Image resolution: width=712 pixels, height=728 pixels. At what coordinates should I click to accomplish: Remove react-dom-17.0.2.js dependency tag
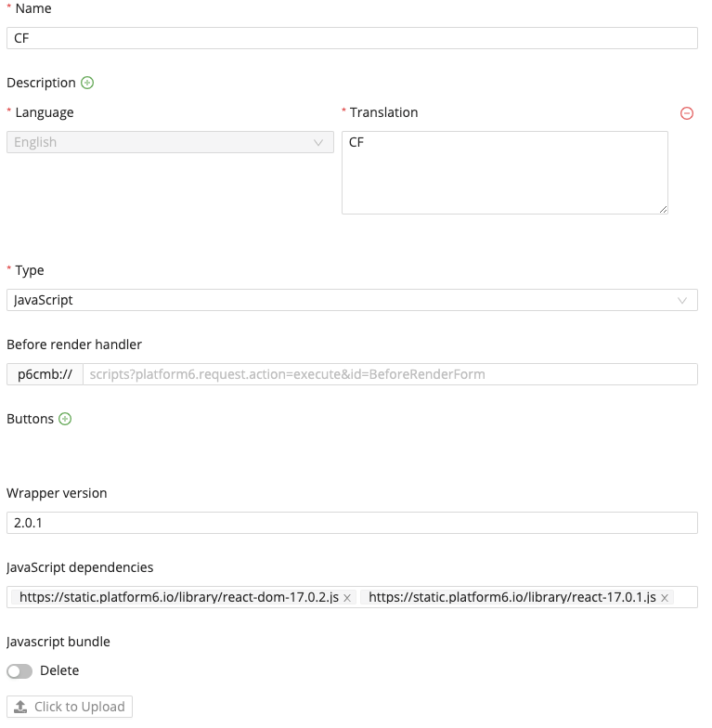pyautogui.click(x=347, y=598)
